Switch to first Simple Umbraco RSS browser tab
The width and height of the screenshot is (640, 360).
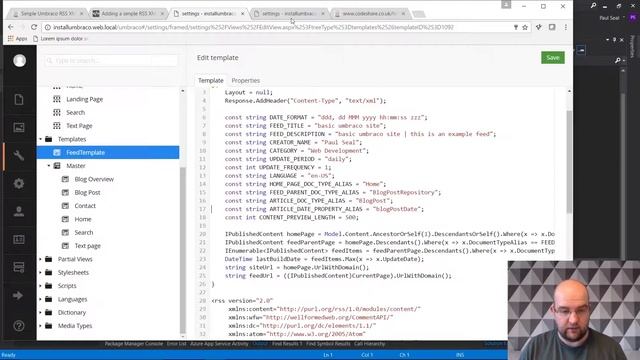[x=47, y=13]
